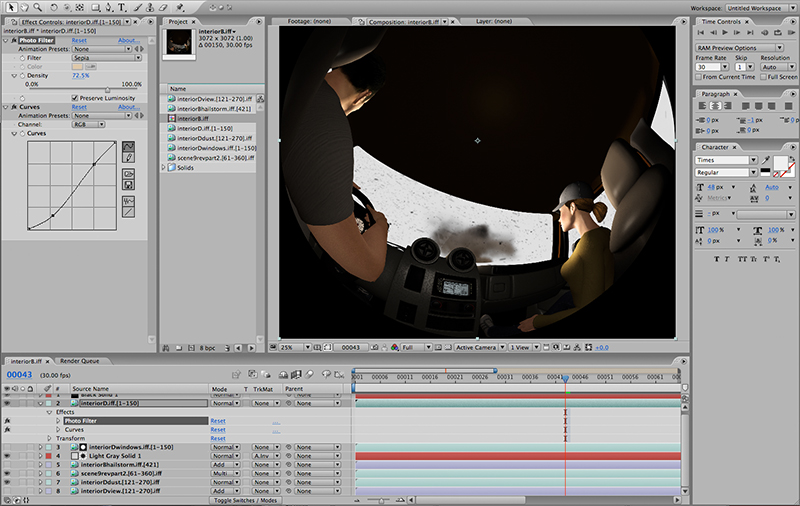Open the 25% magnification dropdown
This screenshot has width=800, height=506.
point(295,347)
